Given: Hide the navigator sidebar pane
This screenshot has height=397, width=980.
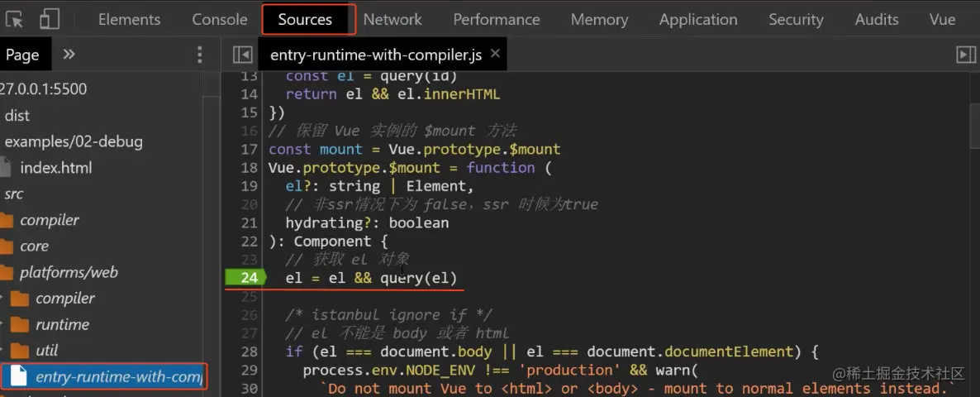Looking at the screenshot, I should [x=242, y=55].
